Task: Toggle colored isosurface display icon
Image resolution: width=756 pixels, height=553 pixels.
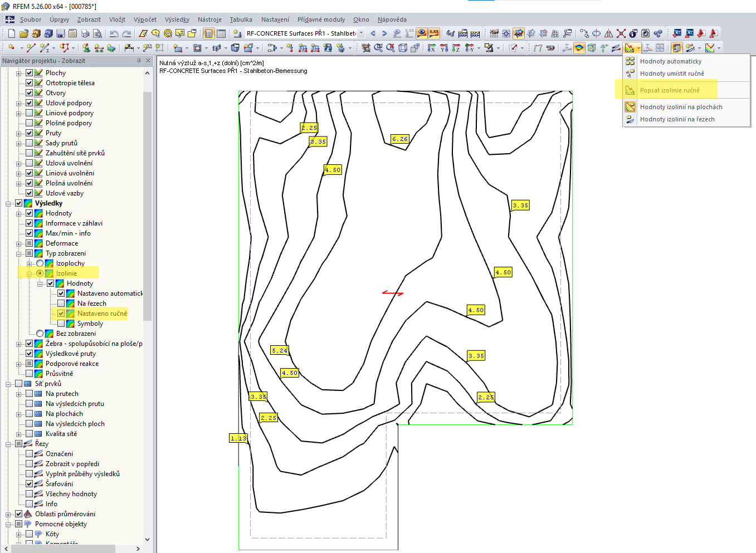Action: tap(579, 48)
